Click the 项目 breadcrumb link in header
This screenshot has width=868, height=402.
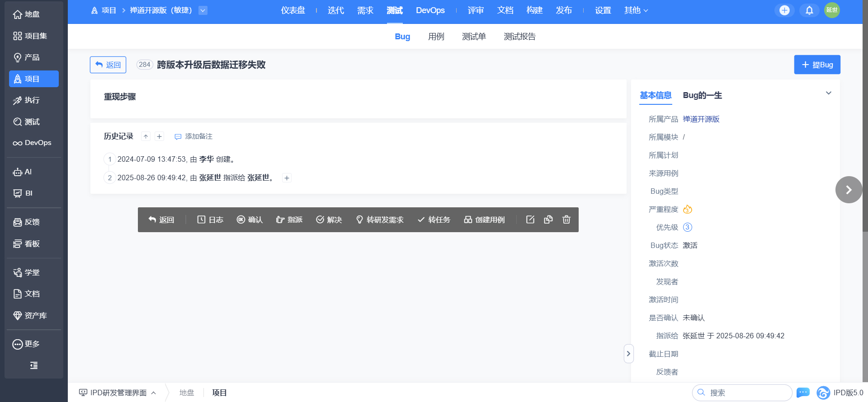tap(104, 10)
